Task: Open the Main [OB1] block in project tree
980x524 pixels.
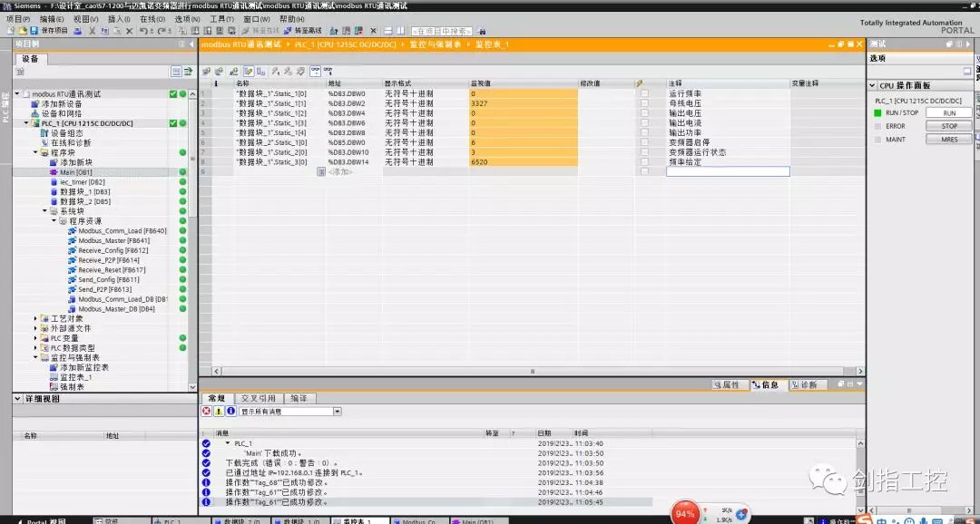Action: [75, 172]
